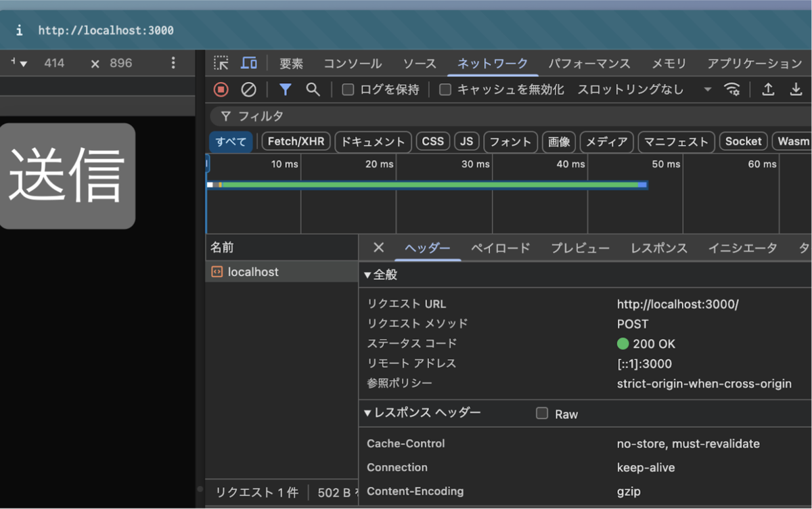
Task: Click the 送信 submit button
Action: click(x=68, y=176)
